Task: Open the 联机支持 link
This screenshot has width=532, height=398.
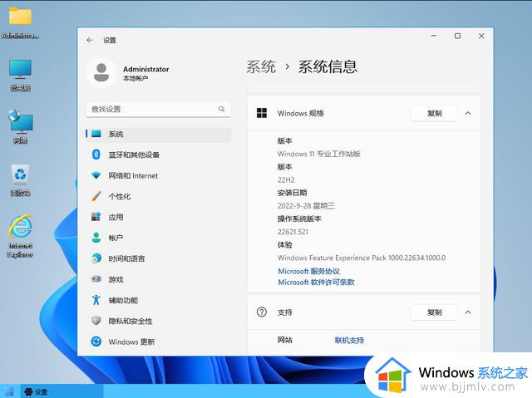Action: pos(349,340)
